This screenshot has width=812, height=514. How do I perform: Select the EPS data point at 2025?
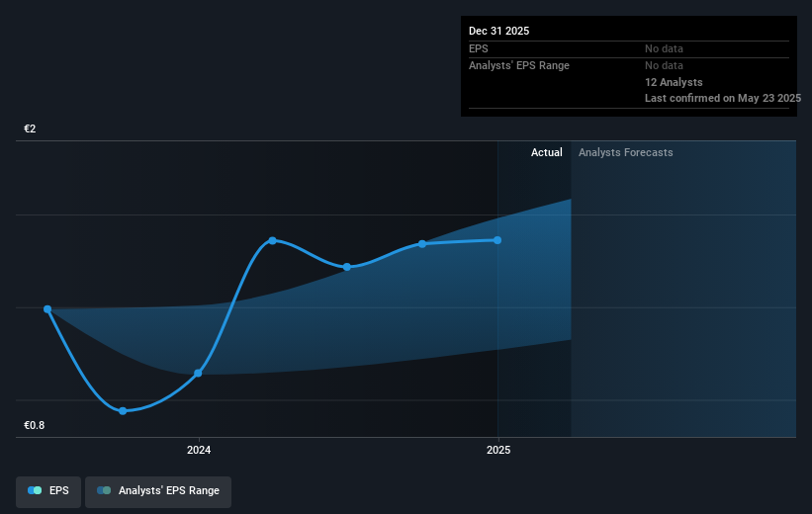(497, 240)
